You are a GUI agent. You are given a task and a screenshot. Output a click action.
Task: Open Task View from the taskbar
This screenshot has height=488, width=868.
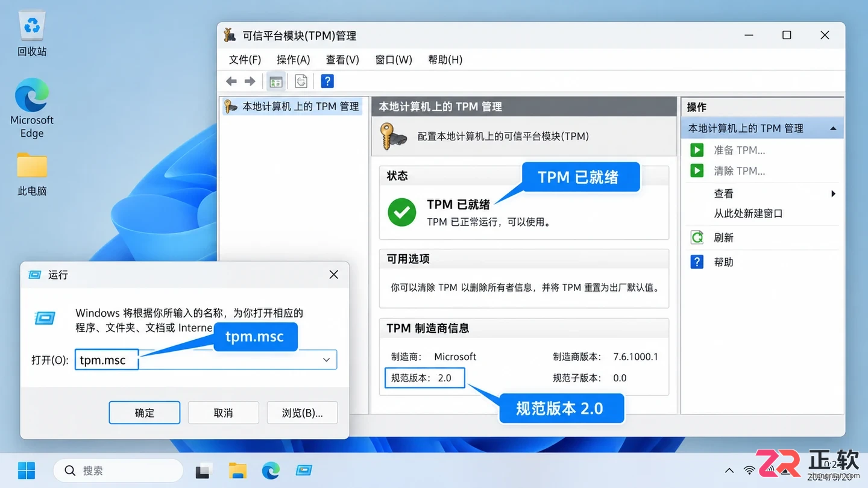point(203,471)
